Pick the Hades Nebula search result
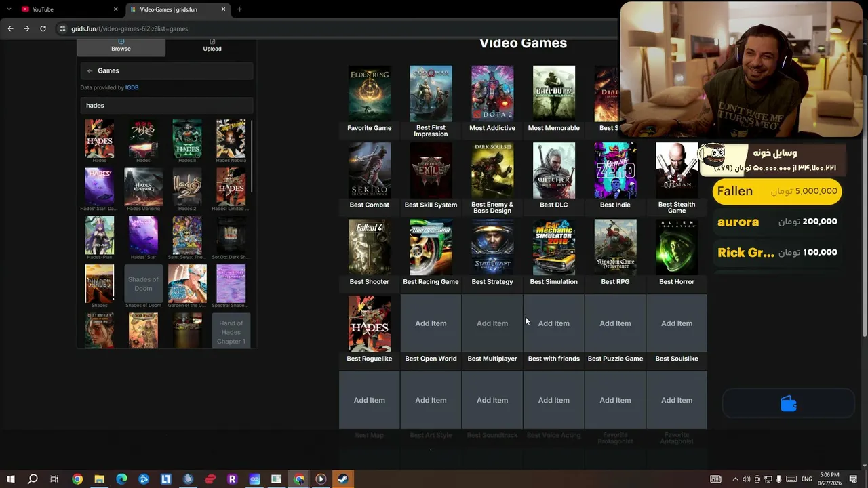The height and width of the screenshot is (488, 868). tap(231, 141)
